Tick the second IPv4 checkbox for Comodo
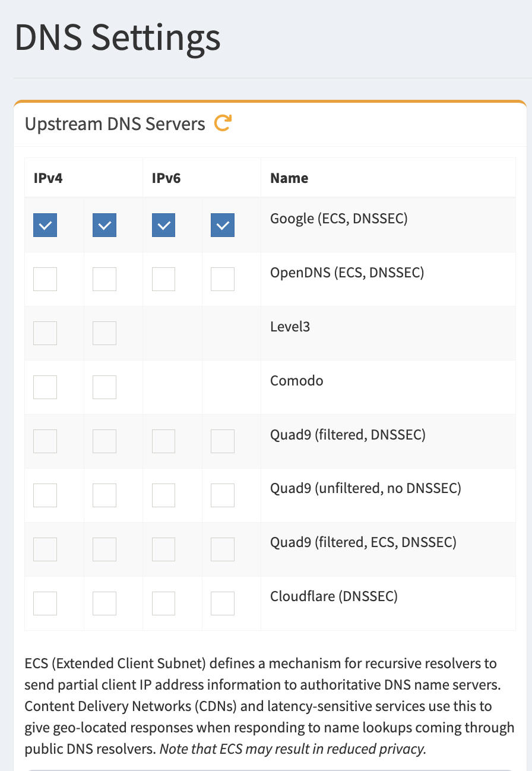Viewport: 532px width, 771px height. point(104,387)
